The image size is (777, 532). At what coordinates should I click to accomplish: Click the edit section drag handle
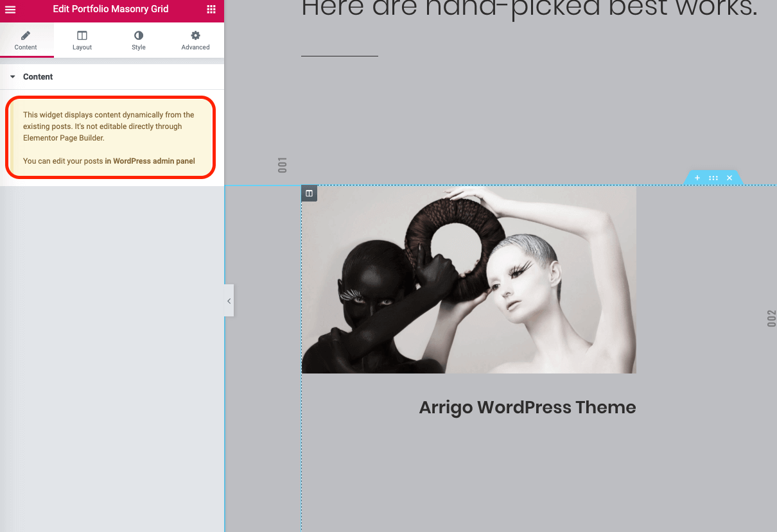click(713, 178)
